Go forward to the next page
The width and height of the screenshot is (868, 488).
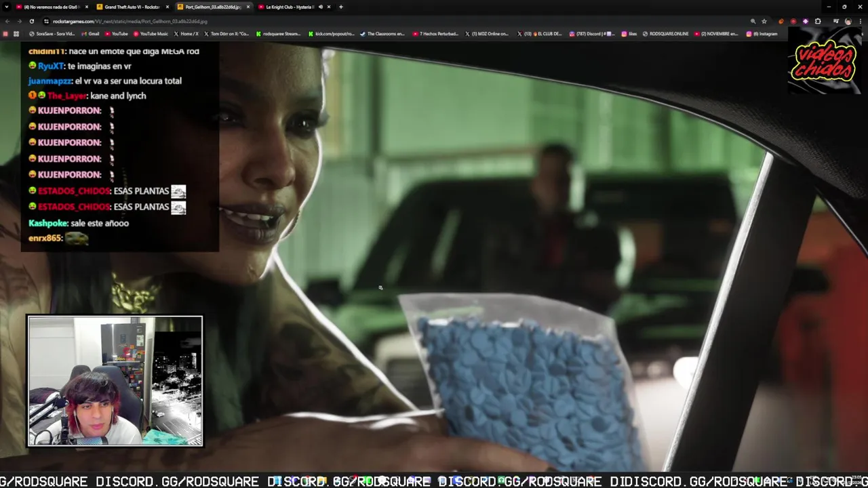point(19,21)
